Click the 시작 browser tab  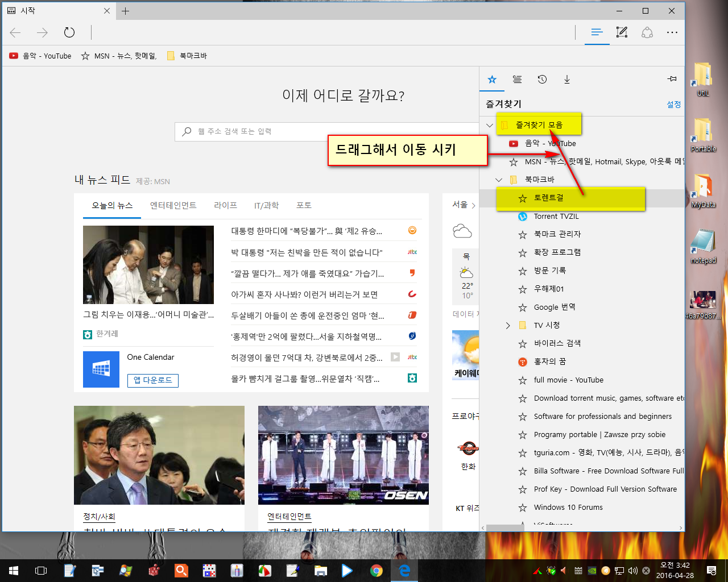pyautogui.click(x=58, y=11)
